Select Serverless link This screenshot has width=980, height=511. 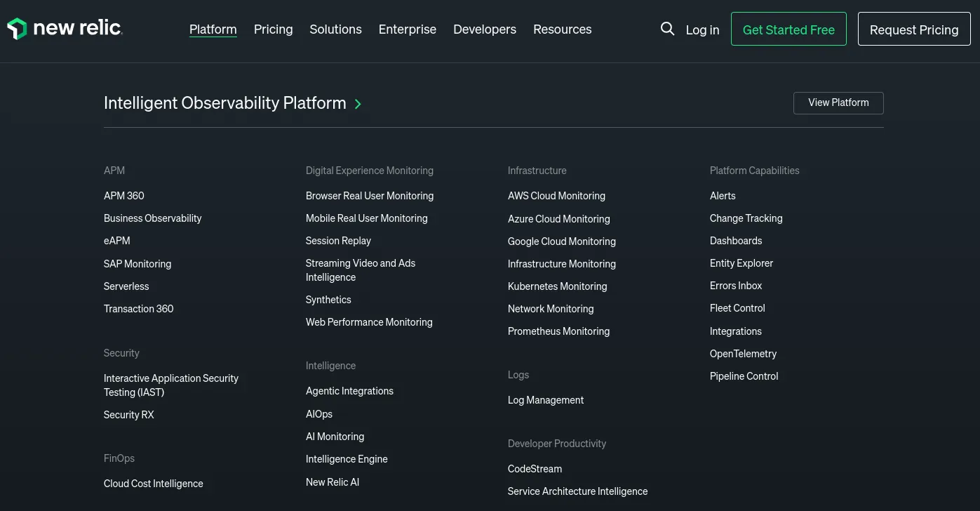coord(126,286)
